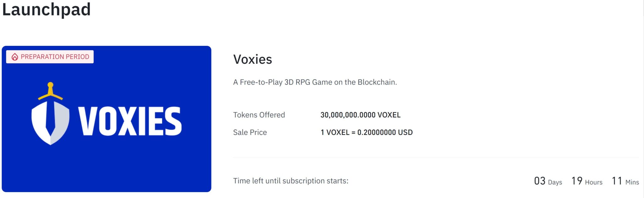Screen dimensions: 644x198
Task: Click the VOXIES wordmark in banner
Action: point(130,121)
